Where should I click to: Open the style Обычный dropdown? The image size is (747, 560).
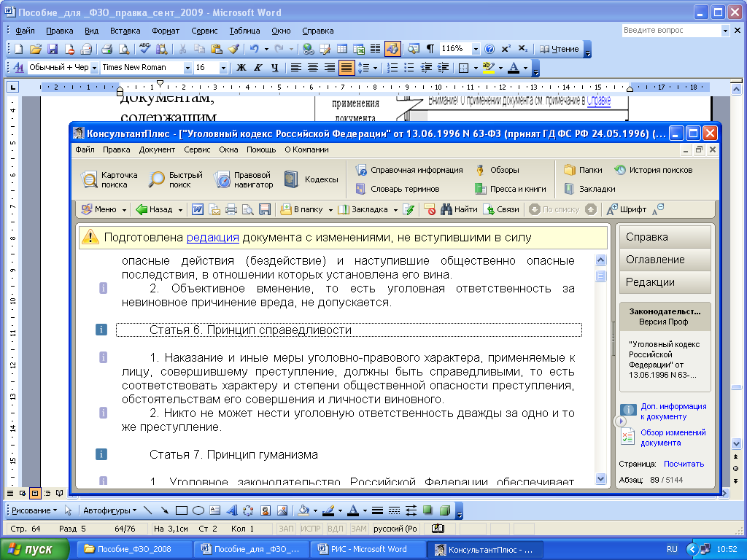pyautogui.click(x=94, y=68)
